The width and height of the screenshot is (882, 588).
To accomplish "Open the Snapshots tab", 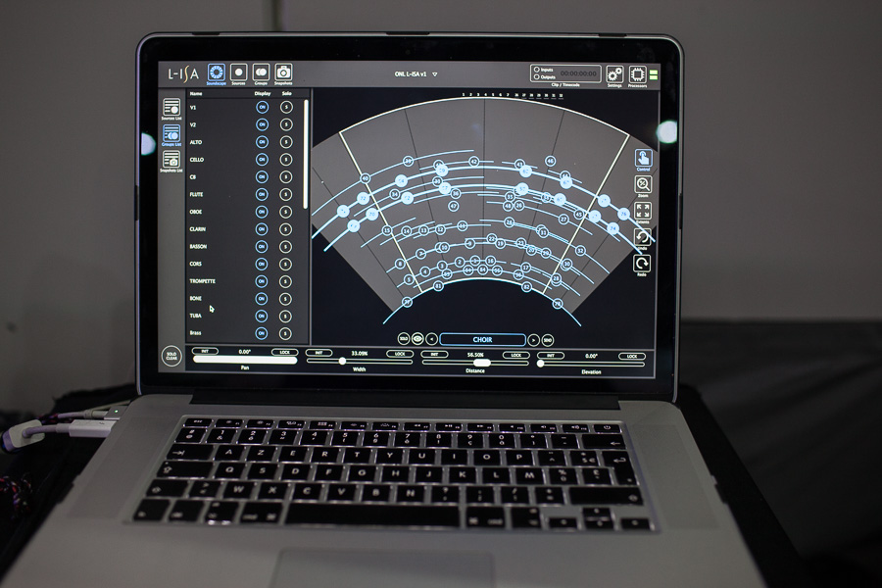I will pyautogui.click(x=283, y=73).
